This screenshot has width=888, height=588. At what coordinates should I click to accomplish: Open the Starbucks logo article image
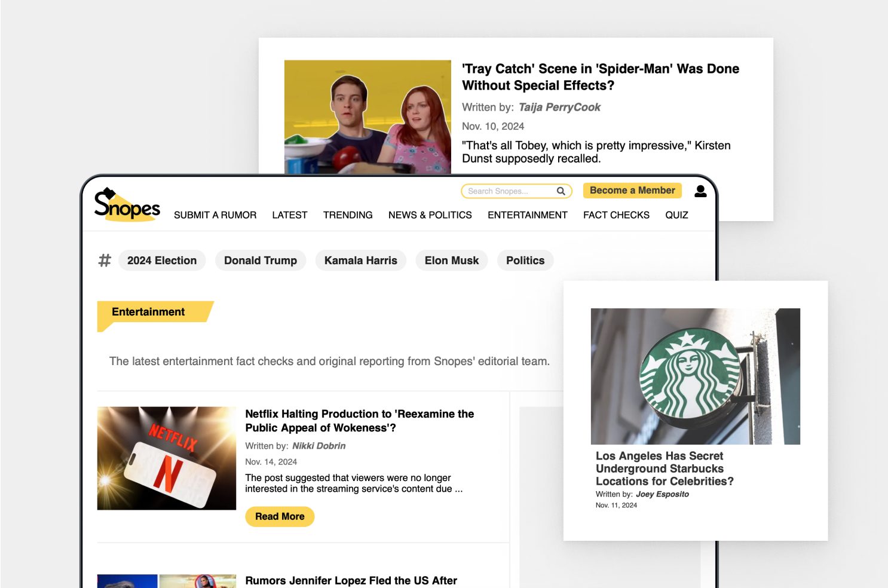click(x=695, y=376)
